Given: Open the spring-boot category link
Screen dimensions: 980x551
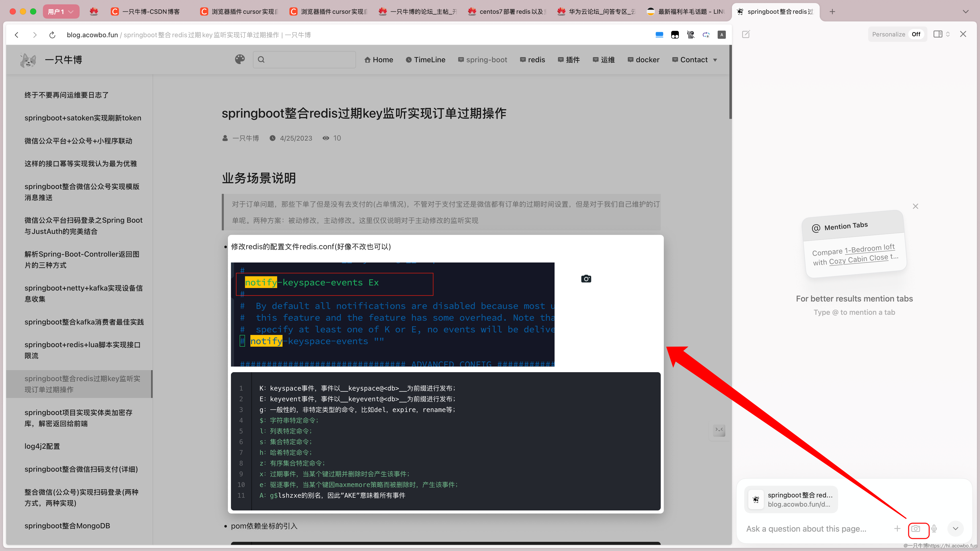Looking at the screenshot, I should point(482,60).
